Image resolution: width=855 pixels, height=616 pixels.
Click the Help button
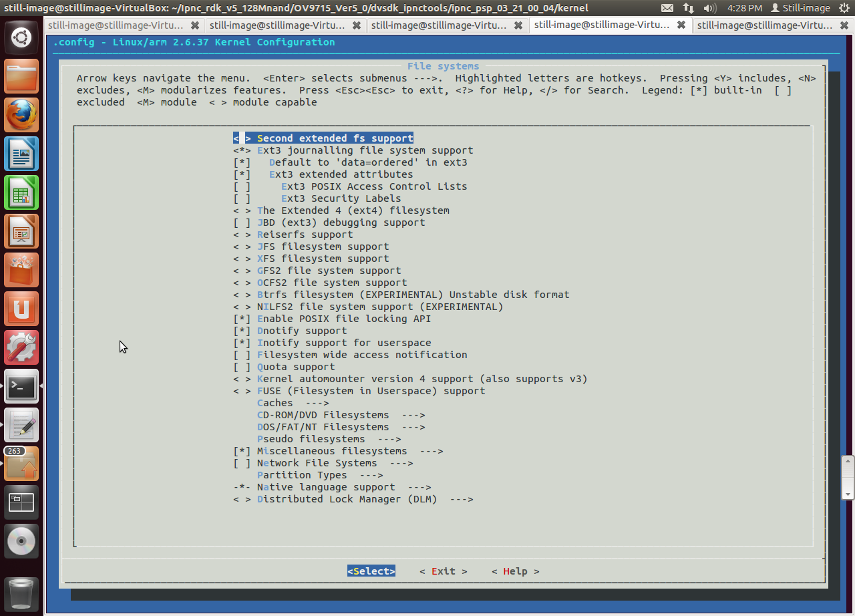coord(516,571)
